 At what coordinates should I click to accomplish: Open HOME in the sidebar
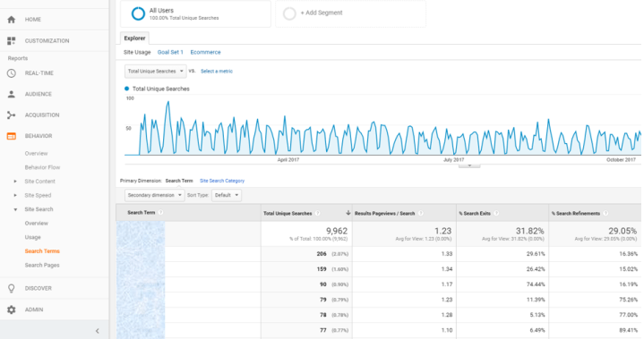point(33,20)
